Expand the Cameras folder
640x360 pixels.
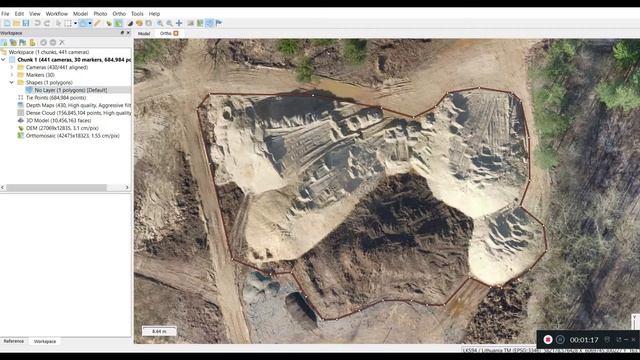[x=12, y=67]
